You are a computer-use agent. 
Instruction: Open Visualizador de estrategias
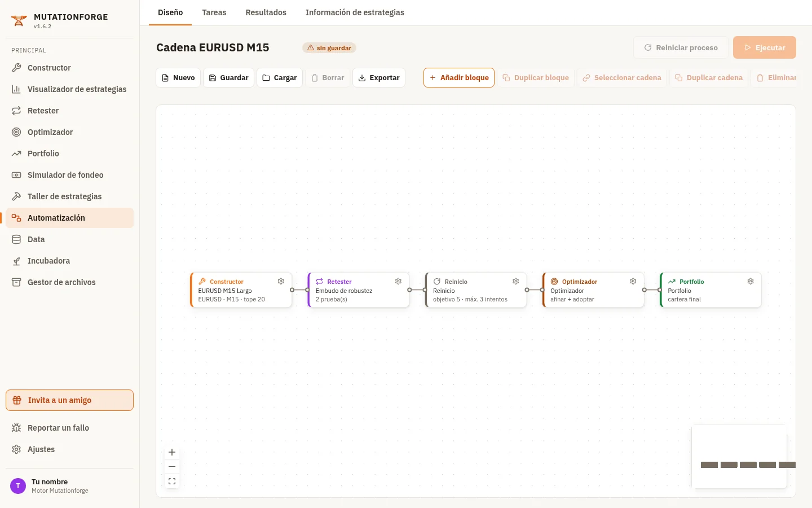tap(69, 89)
